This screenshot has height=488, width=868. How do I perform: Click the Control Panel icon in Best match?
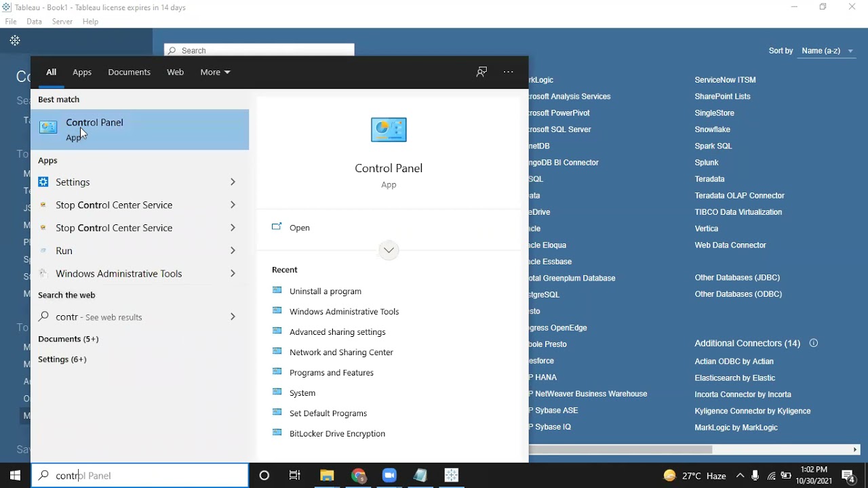click(x=48, y=127)
